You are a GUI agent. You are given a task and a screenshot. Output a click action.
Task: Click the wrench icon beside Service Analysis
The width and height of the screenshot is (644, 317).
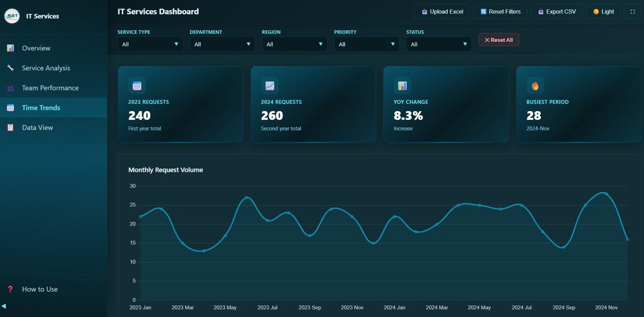10,68
